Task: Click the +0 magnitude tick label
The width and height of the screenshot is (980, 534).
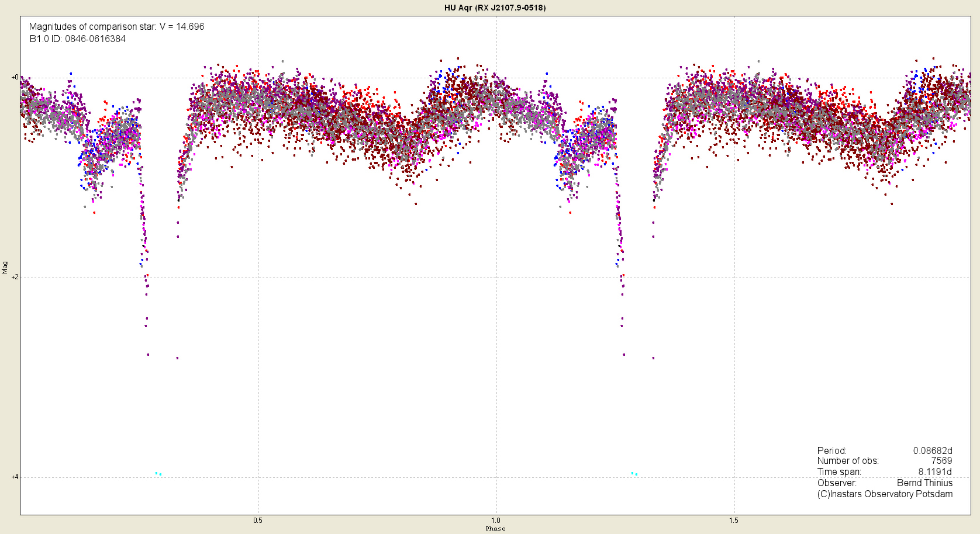Action: (x=15, y=77)
